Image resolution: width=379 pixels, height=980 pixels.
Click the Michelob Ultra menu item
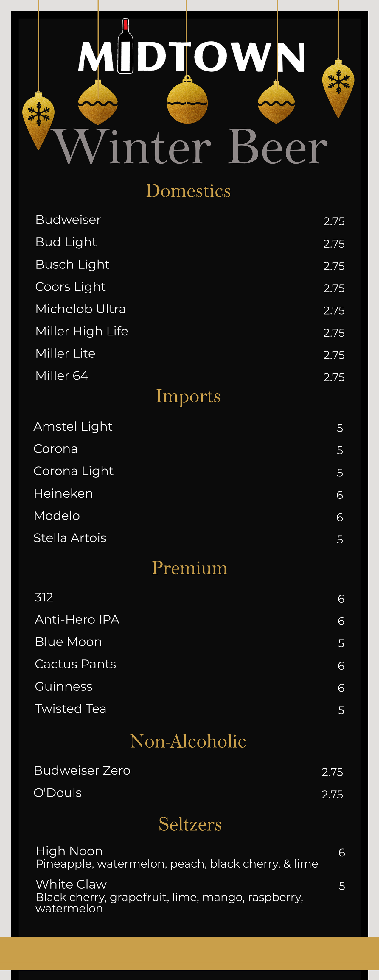click(x=80, y=309)
